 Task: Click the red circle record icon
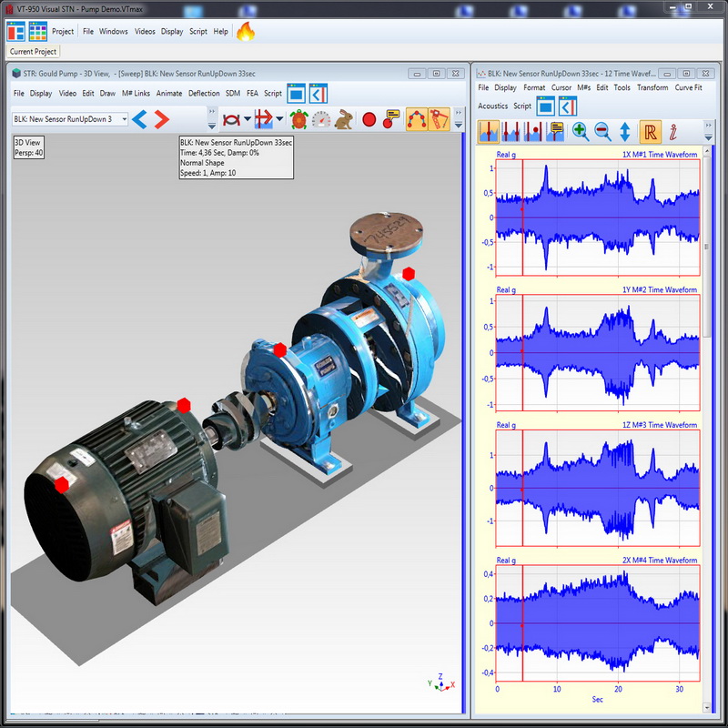click(x=369, y=119)
